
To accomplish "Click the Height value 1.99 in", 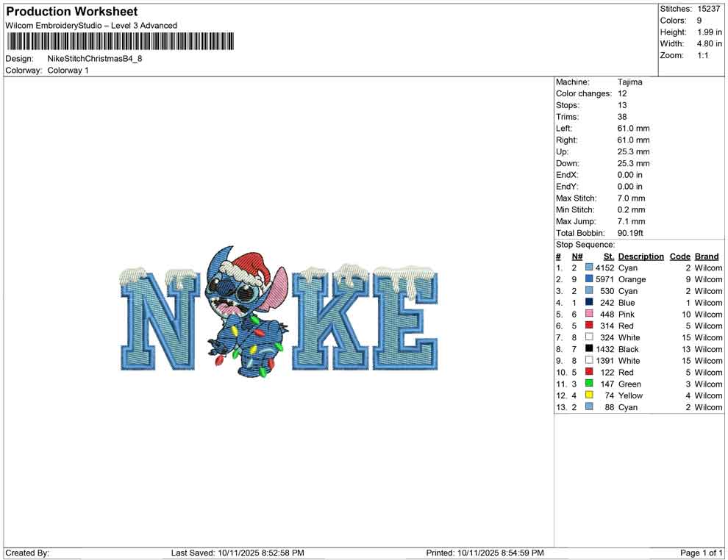I will click(x=710, y=32).
